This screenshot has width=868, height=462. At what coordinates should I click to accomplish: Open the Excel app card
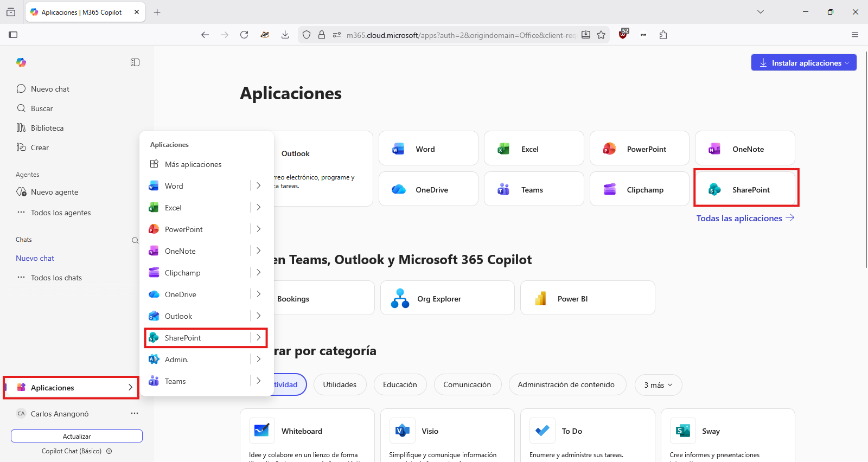534,149
